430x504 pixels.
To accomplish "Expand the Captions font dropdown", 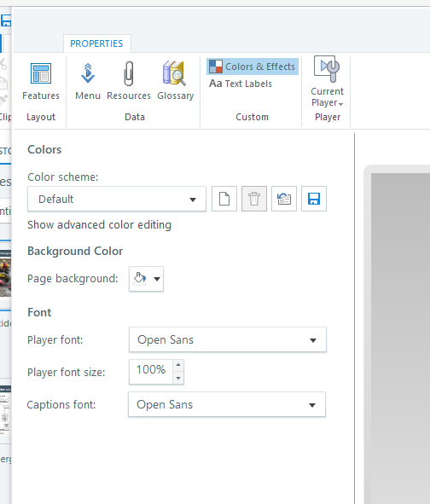I will [227, 404].
